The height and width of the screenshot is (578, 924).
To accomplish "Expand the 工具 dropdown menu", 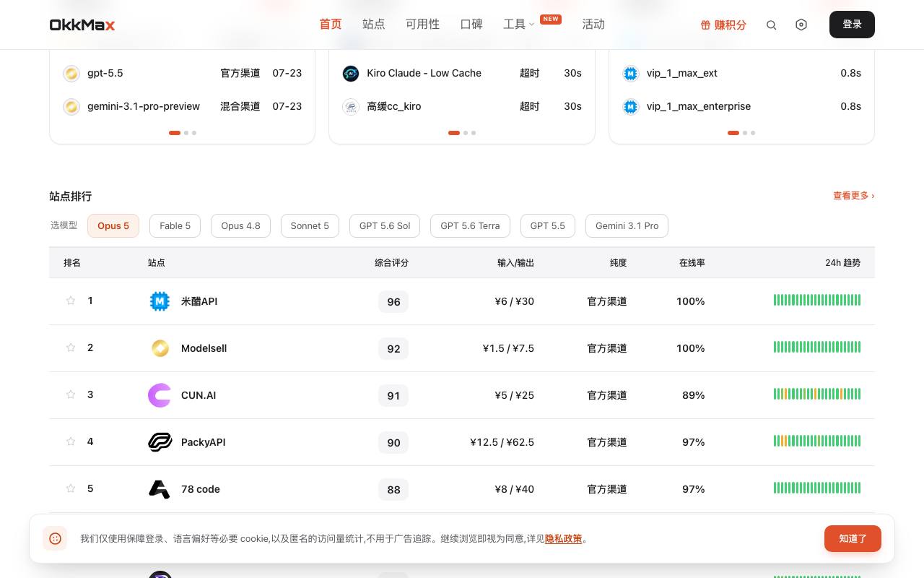I will 519,25.
